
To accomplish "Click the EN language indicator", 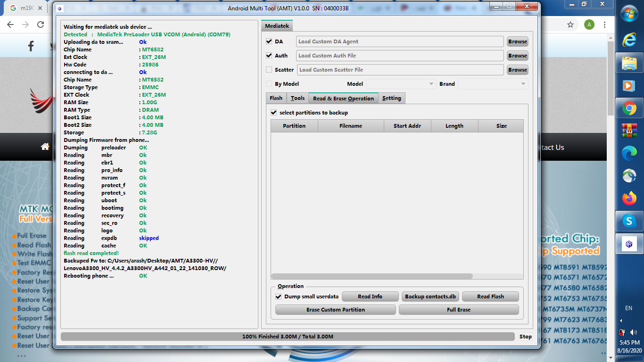I will tap(628, 308).
